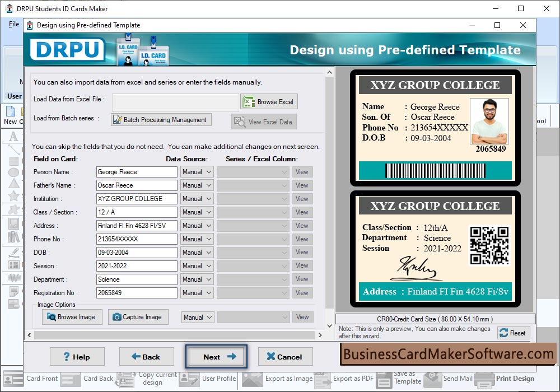
Task: Click Export as PDF toolbar item
Action: pos(344,379)
